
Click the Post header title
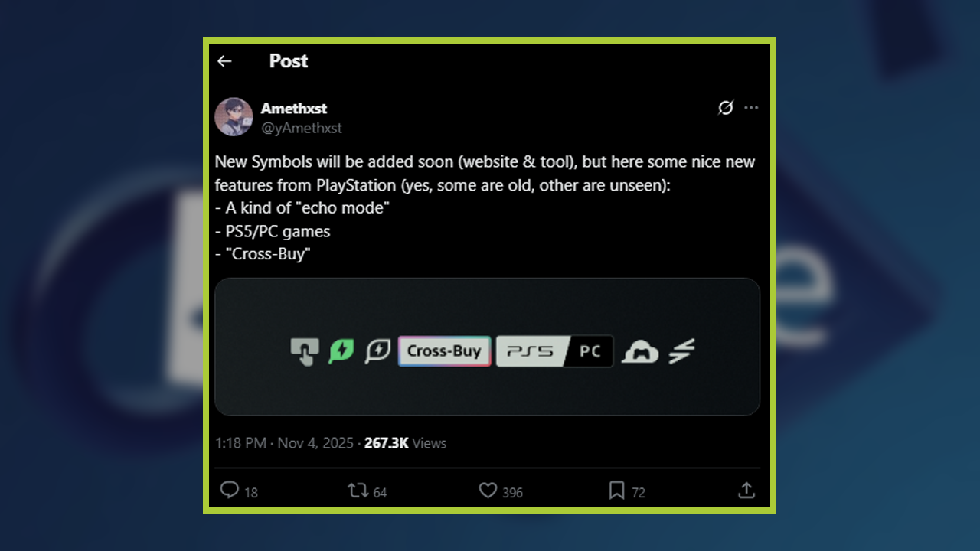click(289, 61)
